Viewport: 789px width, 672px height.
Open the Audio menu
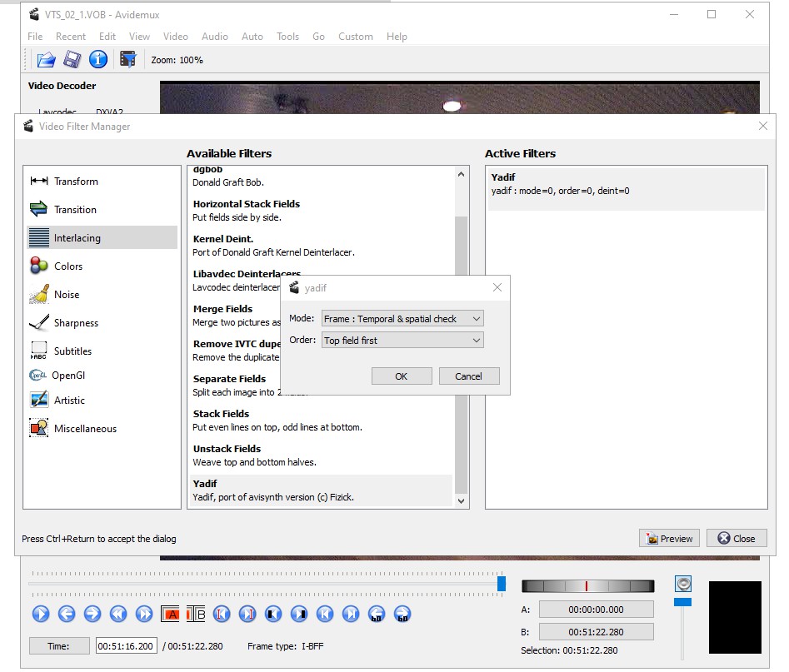pyautogui.click(x=215, y=36)
